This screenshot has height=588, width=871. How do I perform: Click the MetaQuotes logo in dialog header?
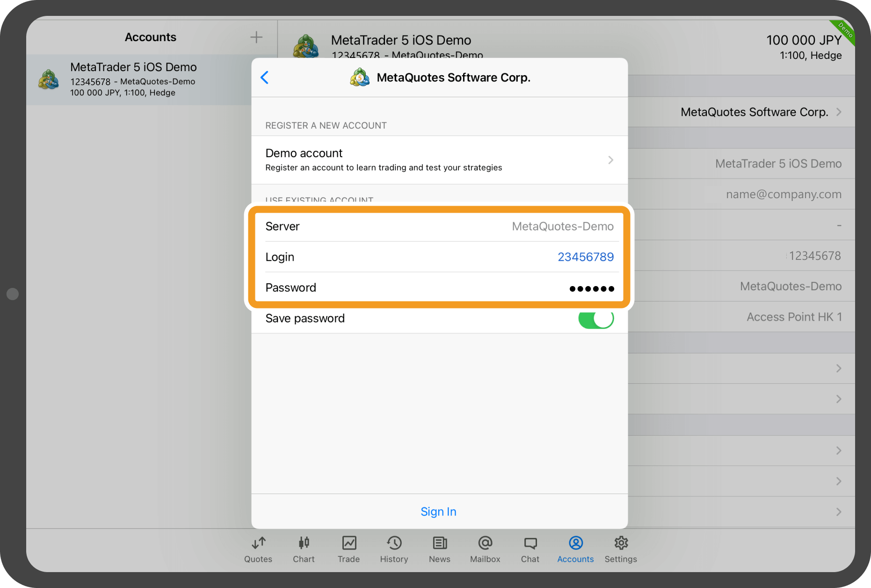[x=360, y=78]
